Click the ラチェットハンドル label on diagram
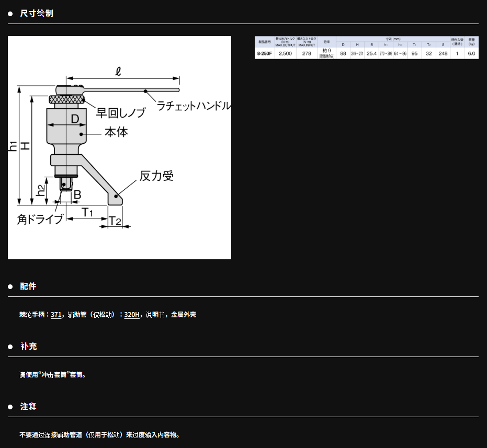The width and height of the screenshot is (487, 448). [x=194, y=106]
